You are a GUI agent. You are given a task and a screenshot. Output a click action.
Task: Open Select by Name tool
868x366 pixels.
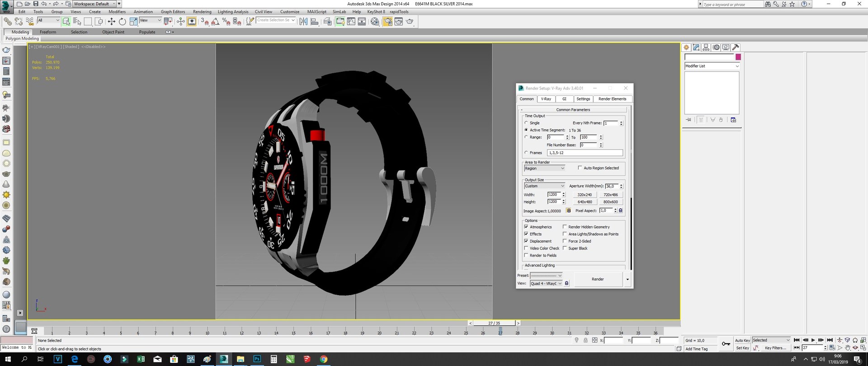point(77,21)
